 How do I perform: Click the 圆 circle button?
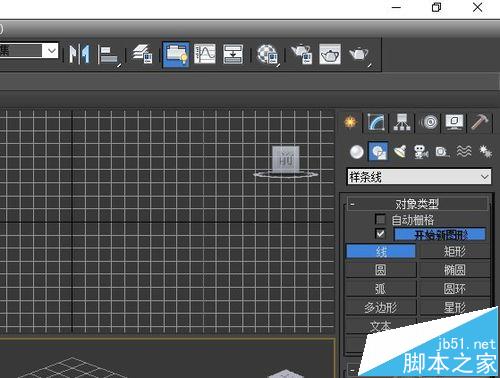coord(381,270)
